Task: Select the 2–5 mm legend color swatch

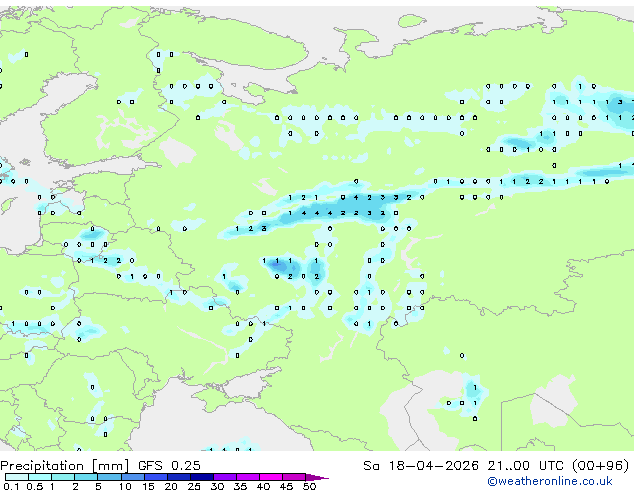Action: pos(86,477)
